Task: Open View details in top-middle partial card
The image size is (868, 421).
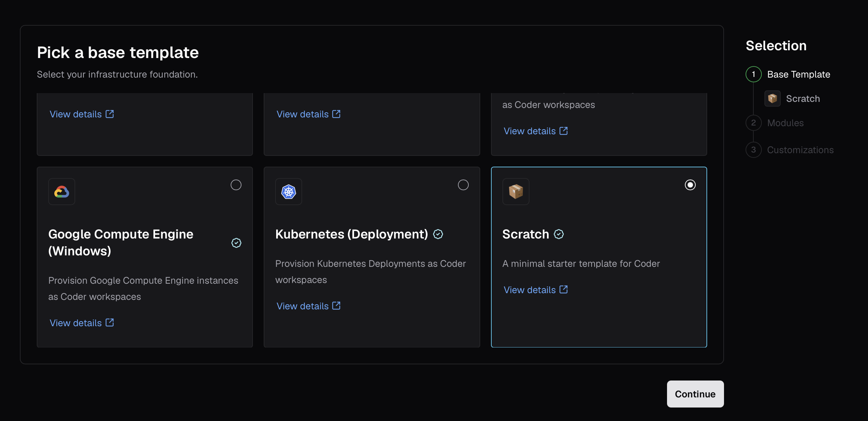Action: 309,114
